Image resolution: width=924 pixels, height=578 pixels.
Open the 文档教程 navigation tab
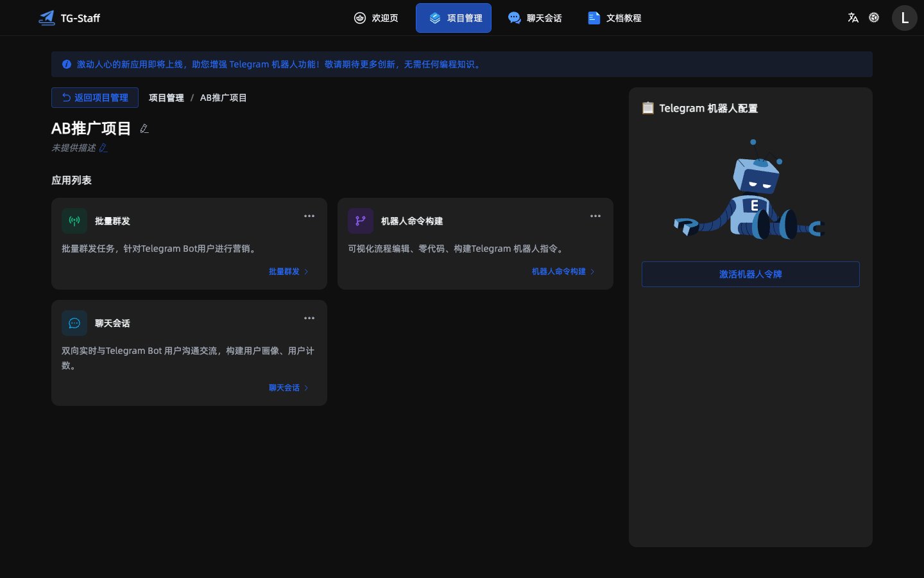click(x=614, y=18)
